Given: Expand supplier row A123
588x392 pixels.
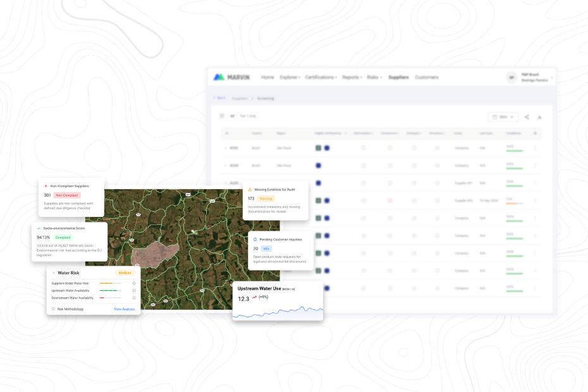Looking at the screenshot, I should coord(225,148).
